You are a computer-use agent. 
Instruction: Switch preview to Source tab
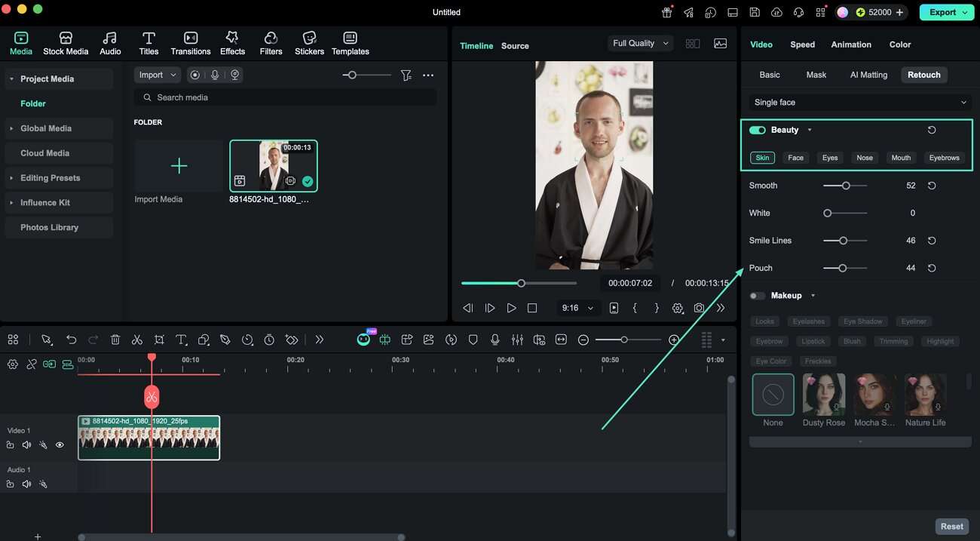click(515, 46)
